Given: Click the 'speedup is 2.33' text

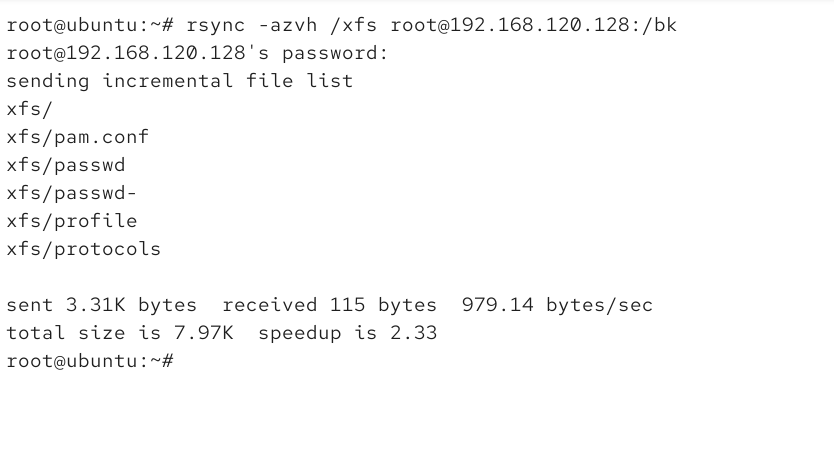Looking at the screenshot, I should (x=347, y=333).
